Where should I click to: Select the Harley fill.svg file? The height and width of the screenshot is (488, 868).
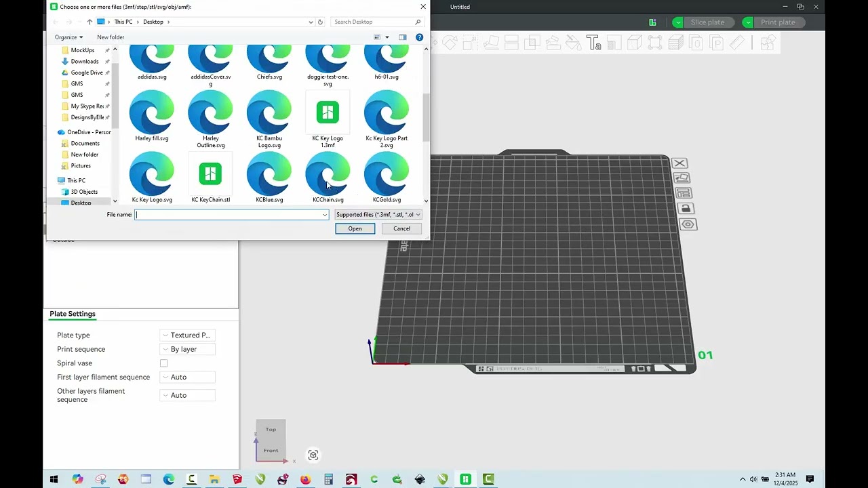pyautogui.click(x=152, y=116)
